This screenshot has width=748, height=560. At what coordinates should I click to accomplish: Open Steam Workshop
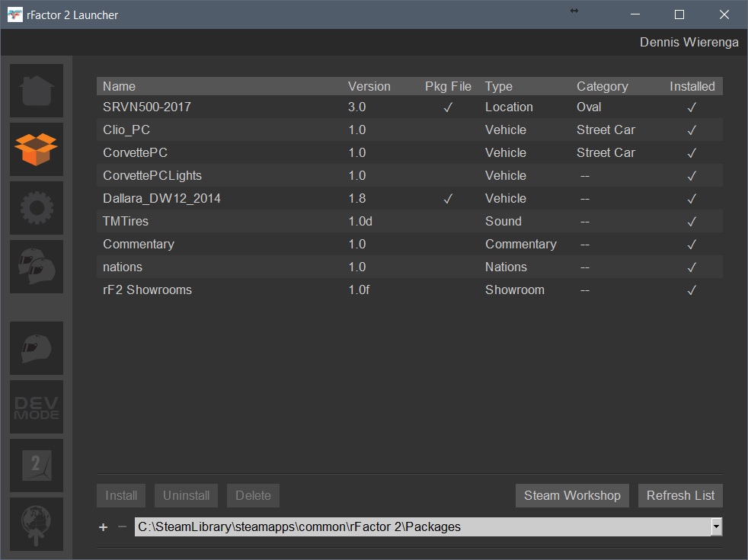pos(572,495)
